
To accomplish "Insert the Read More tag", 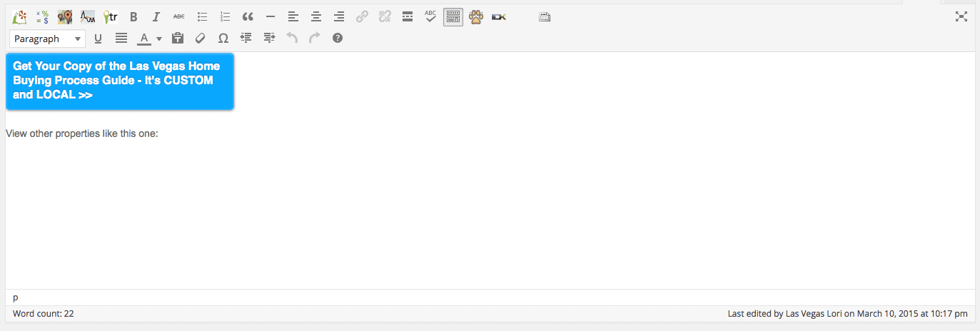I will tap(408, 16).
